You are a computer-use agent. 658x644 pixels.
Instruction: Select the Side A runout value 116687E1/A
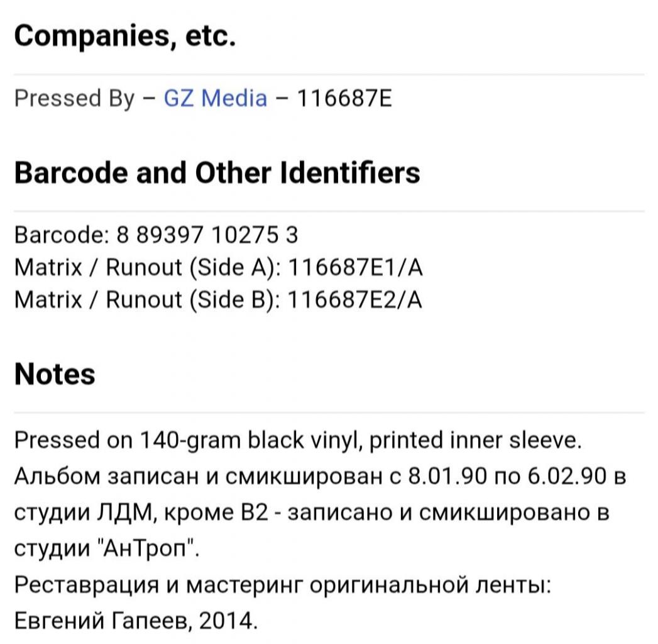point(355,267)
